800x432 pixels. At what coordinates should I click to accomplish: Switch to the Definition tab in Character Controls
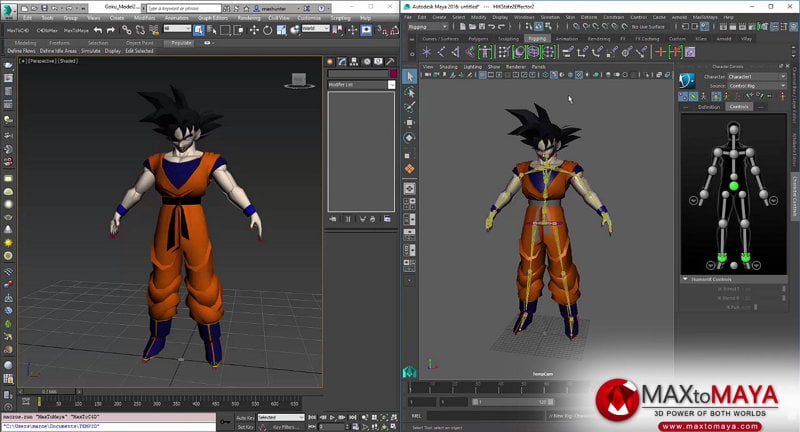click(x=709, y=107)
